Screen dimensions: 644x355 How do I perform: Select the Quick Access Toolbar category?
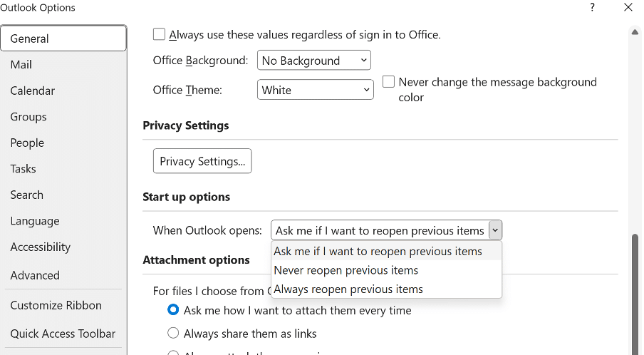63,334
